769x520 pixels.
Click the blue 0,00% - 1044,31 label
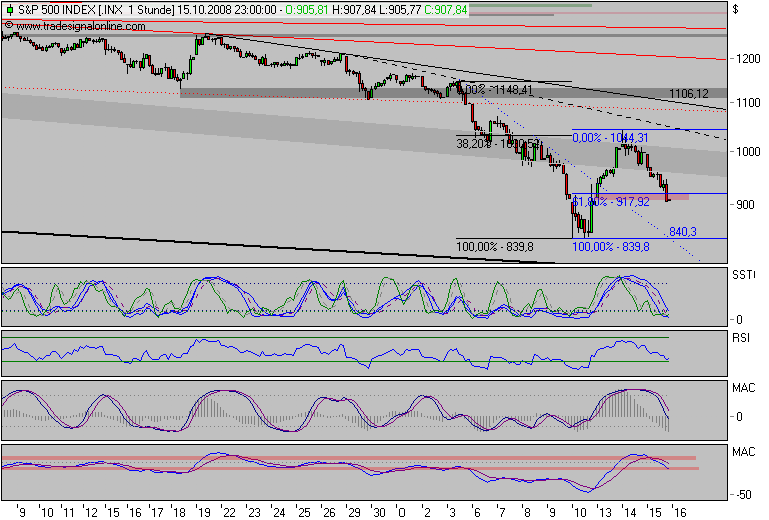610,138
